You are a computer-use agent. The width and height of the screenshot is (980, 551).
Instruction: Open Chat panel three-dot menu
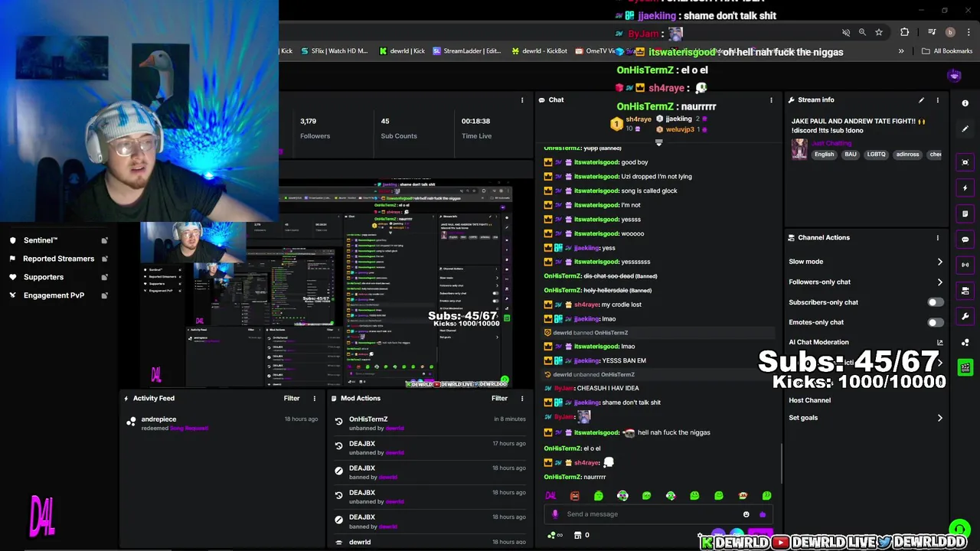point(771,99)
